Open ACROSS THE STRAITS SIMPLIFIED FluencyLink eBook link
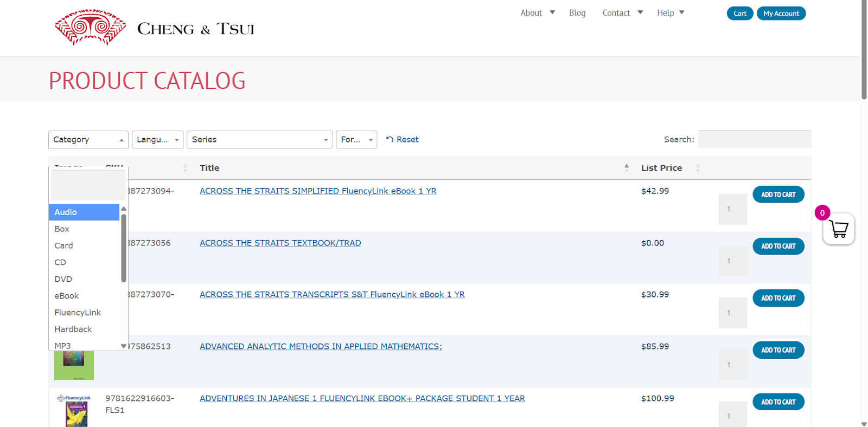This screenshot has width=868, height=427. (318, 191)
